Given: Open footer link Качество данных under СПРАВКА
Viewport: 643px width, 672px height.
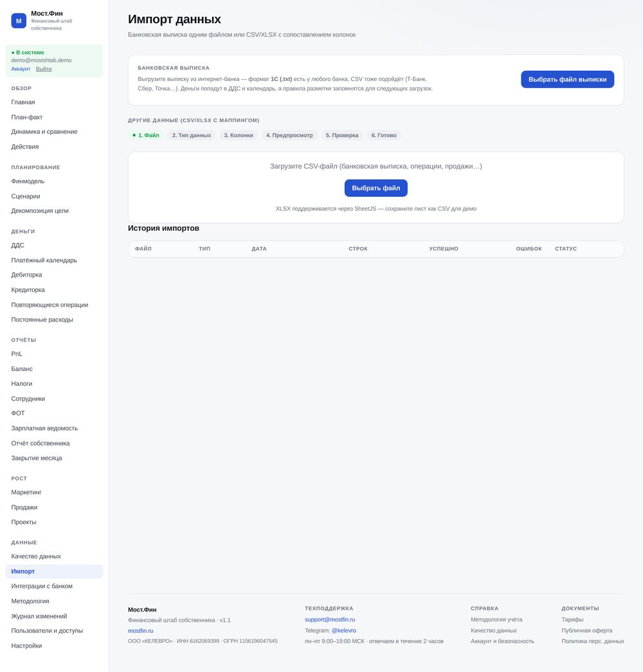Looking at the screenshot, I should (x=494, y=630).
